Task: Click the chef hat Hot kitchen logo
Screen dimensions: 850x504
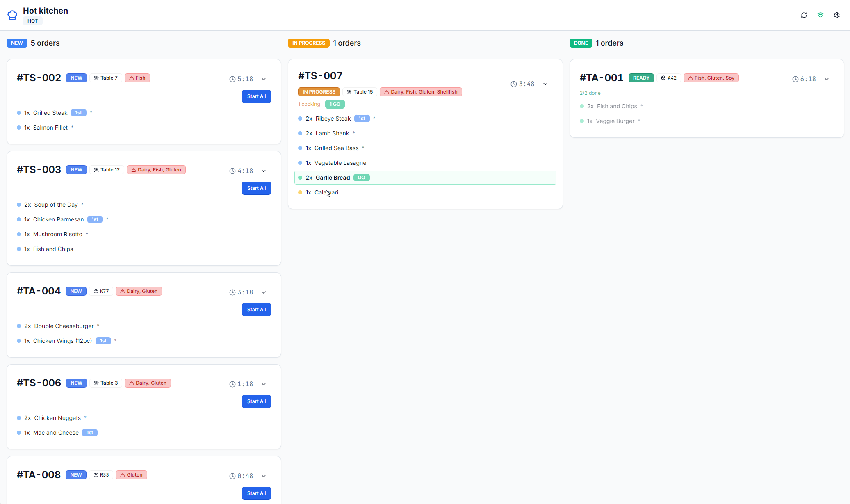Action: click(x=12, y=15)
